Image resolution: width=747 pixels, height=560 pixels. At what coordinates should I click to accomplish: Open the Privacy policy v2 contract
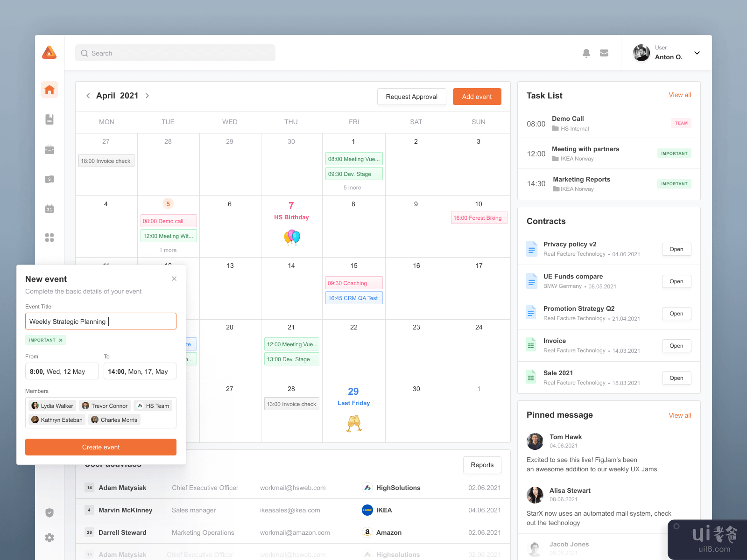676,249
